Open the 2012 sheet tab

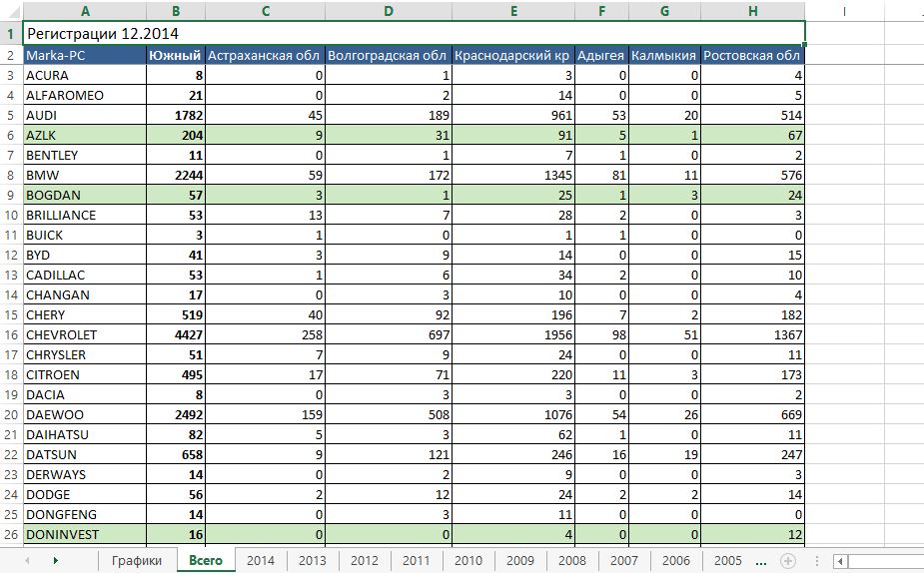365,561
